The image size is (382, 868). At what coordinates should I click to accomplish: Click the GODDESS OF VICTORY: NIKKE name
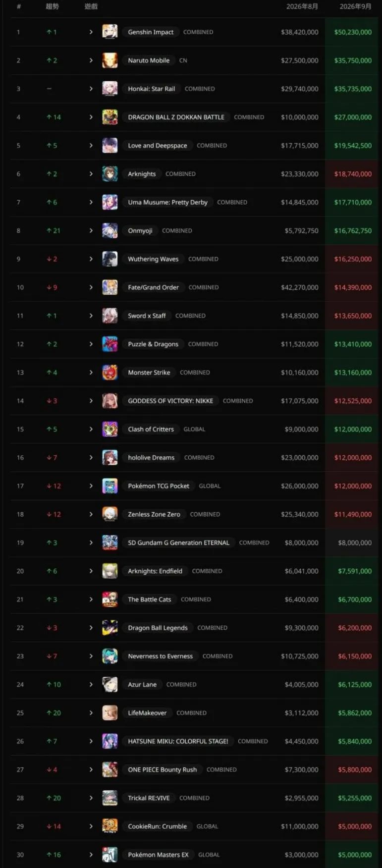pos(170,401)
